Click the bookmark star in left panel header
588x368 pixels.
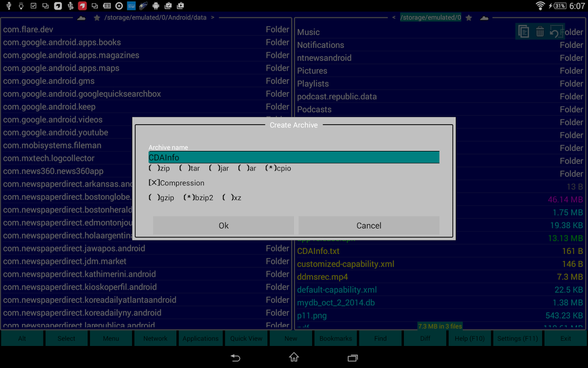click(x=97, y=18)
